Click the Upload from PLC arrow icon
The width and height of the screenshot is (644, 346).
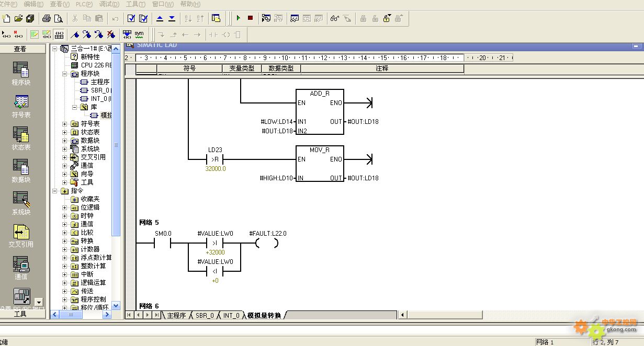pyautogui.click(x=160, y=18)
